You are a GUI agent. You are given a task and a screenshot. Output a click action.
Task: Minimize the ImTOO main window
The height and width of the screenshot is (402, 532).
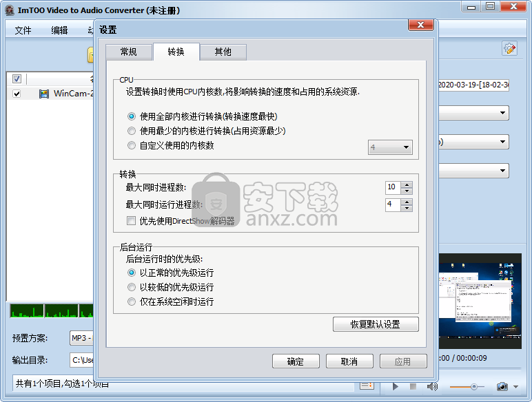pyautogui.click(x=471, y=6)
